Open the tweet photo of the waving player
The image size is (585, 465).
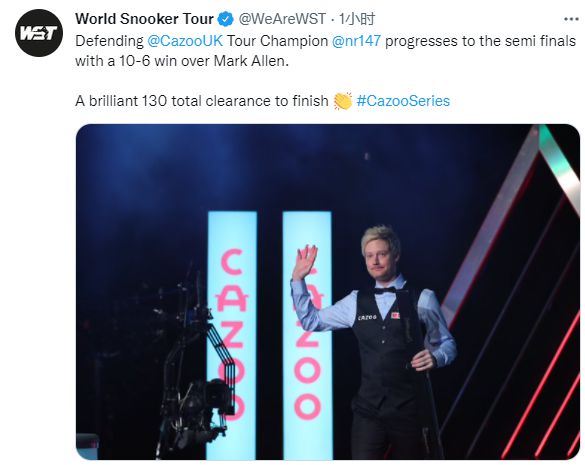328,291
